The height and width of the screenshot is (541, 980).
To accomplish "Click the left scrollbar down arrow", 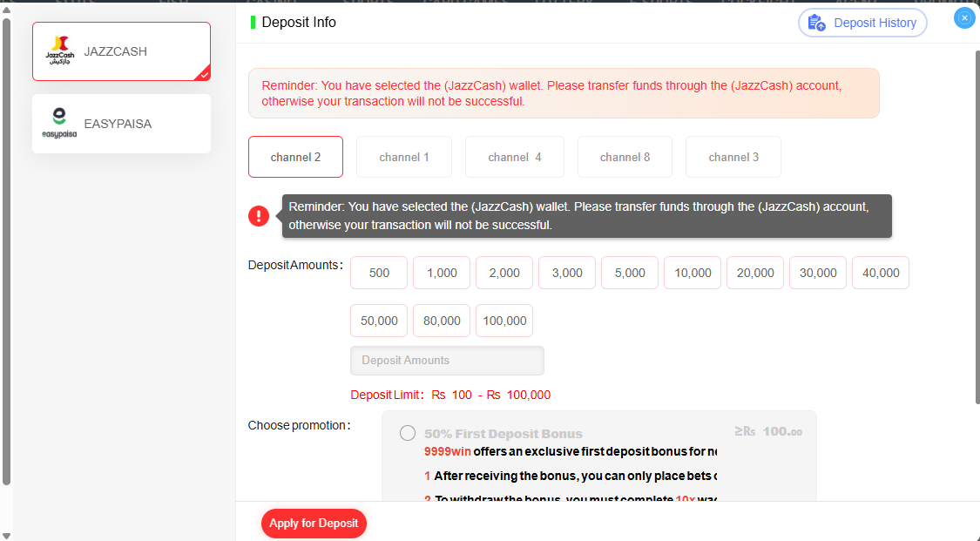I will coord(6,536).
